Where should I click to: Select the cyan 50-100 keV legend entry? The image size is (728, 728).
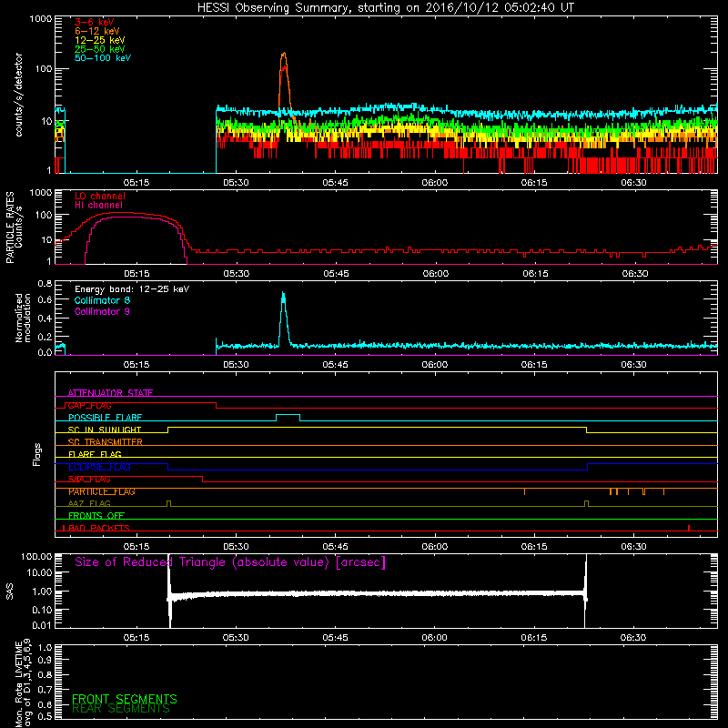103,58
